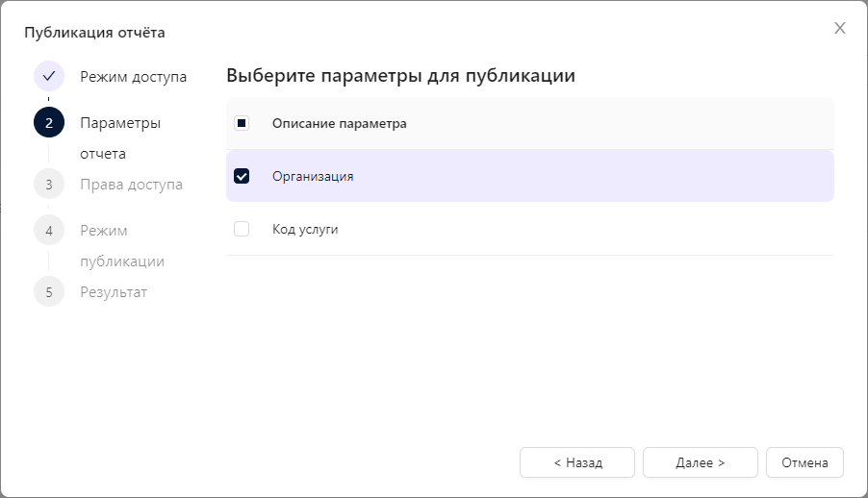Enable the Код услуги checkbox

[242, 229]
